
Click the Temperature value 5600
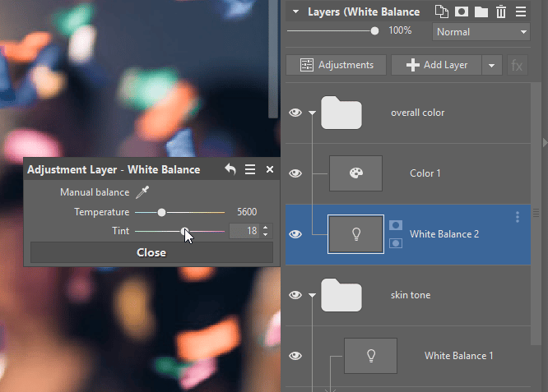coord(247,212)
